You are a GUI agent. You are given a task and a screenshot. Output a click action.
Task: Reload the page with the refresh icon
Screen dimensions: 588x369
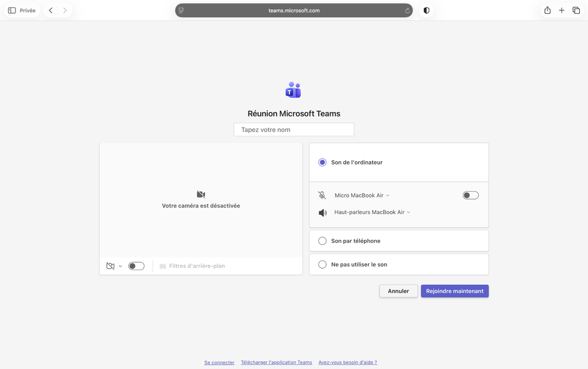point(407,10)
